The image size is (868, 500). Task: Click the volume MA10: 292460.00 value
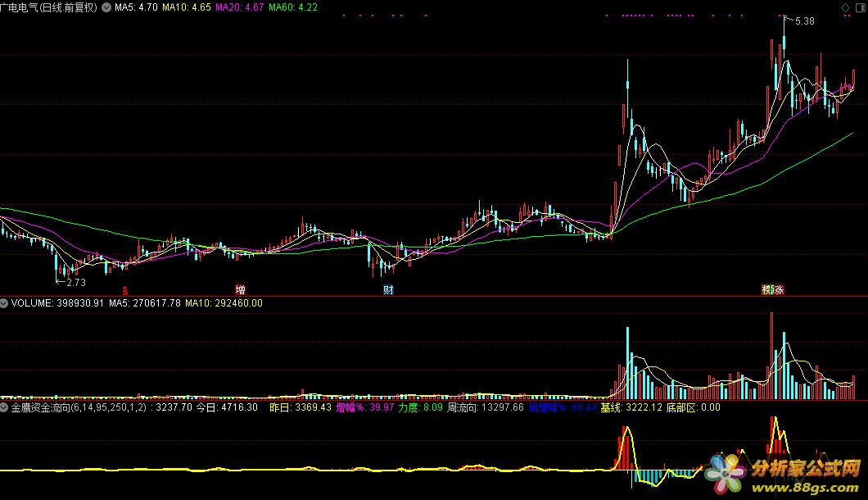224,303
